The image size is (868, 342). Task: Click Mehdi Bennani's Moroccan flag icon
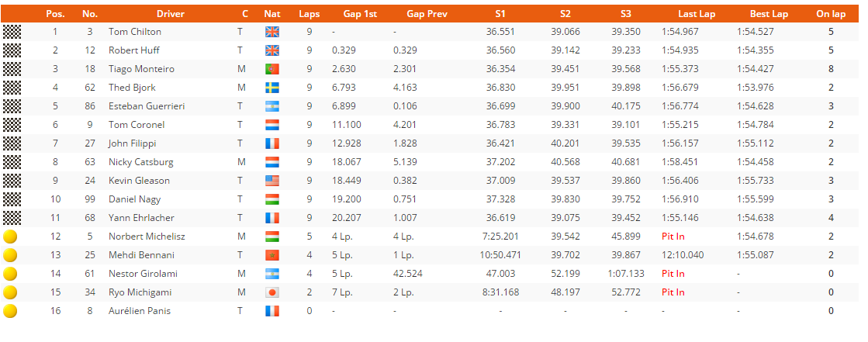tap(271, 255)
